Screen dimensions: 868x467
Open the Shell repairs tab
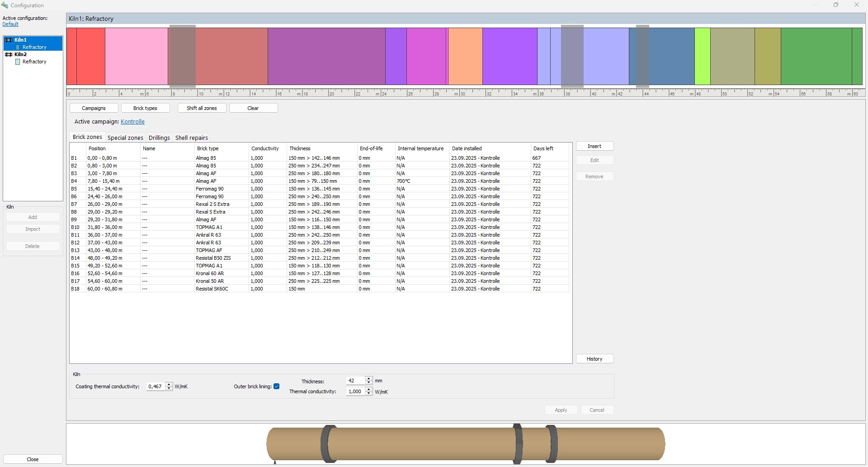(191, 138)
